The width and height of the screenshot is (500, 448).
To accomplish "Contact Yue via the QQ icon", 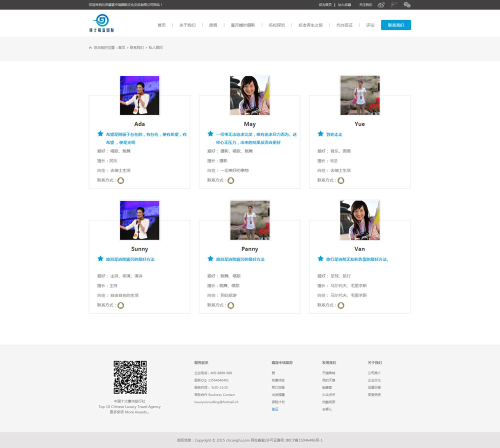I will point(340,180).
